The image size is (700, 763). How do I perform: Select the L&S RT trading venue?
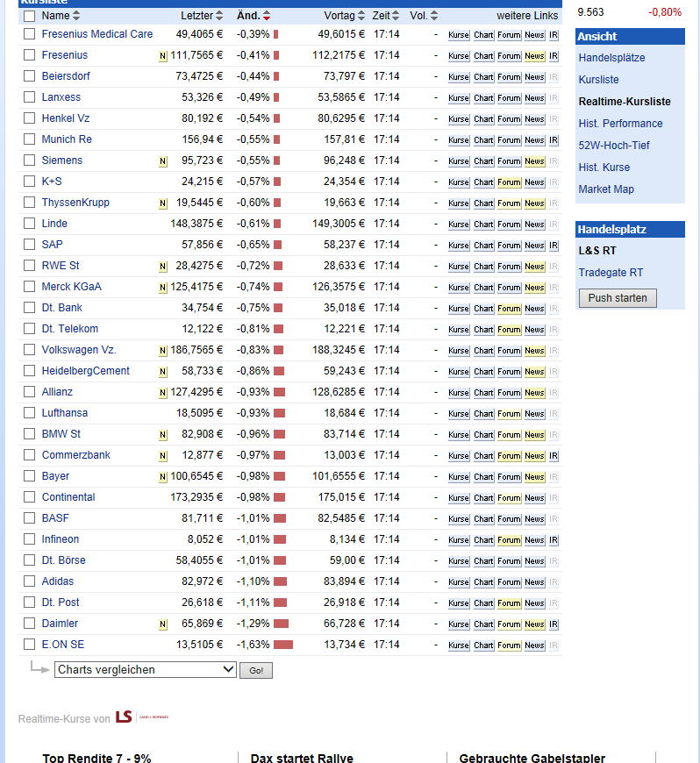[596, 251]
